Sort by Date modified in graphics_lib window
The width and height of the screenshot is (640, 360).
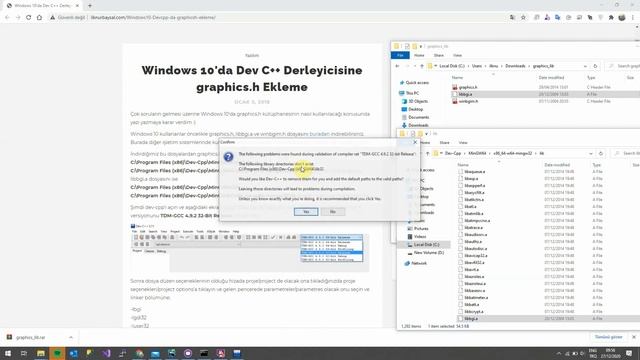point(551,77)
